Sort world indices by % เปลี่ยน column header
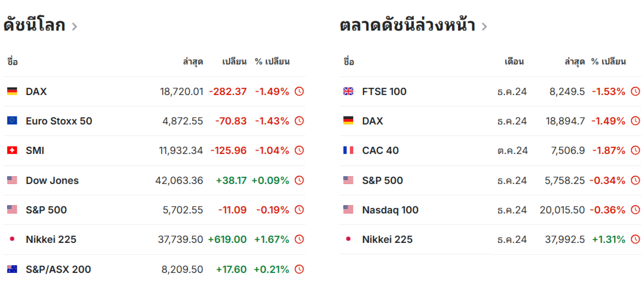Image resolution: width=644 pixels, height=281 pixels. (272, 62)
